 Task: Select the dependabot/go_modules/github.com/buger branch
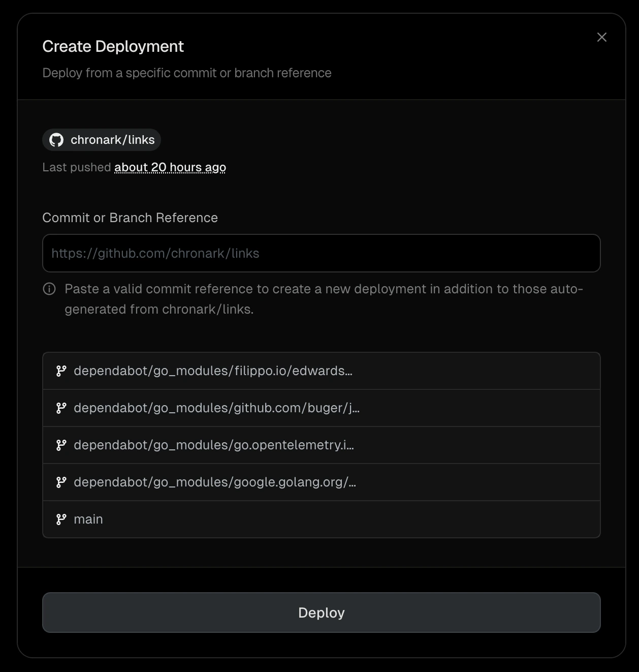[x=216, y=408]
